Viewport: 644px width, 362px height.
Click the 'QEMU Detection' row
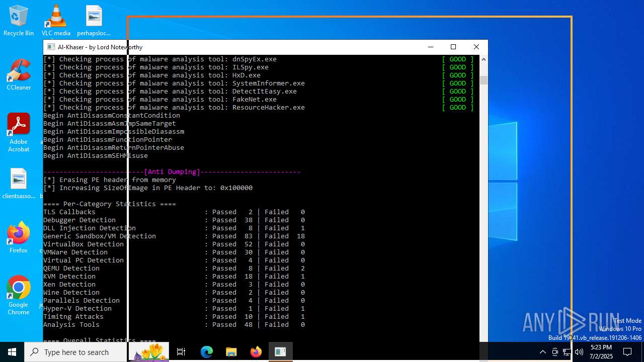click(x=174, y=268)
